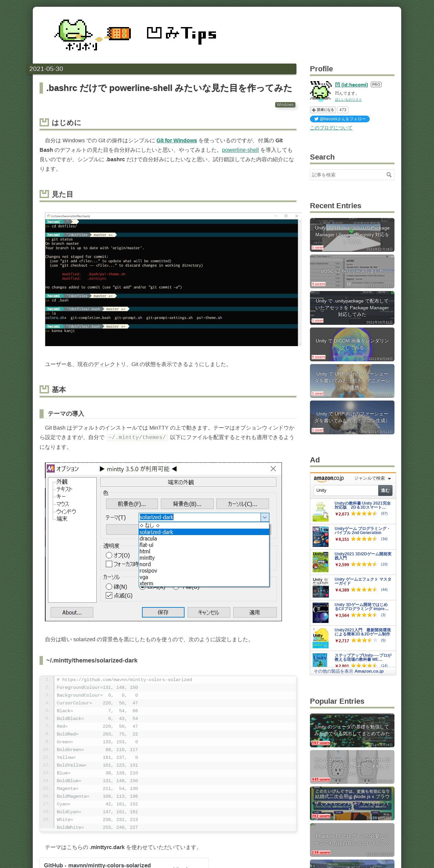The height and width of the screenshot is (868, 434).
Task: Click the mintty options dialog screenshot
Action: [x=163, y=542]
